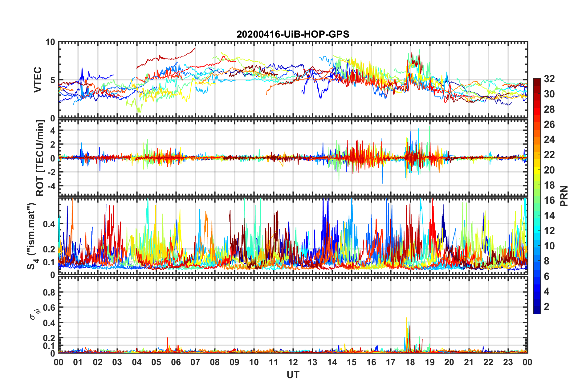Screen dimensions: 586x392
Task: Click the "01" tick on the UT axis
Action: point(78,362)
